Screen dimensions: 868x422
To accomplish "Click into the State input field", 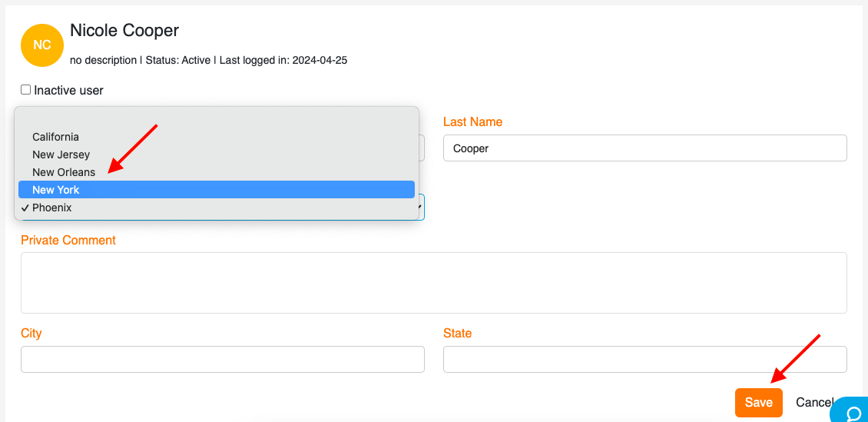I will click(x=645, y=360).
